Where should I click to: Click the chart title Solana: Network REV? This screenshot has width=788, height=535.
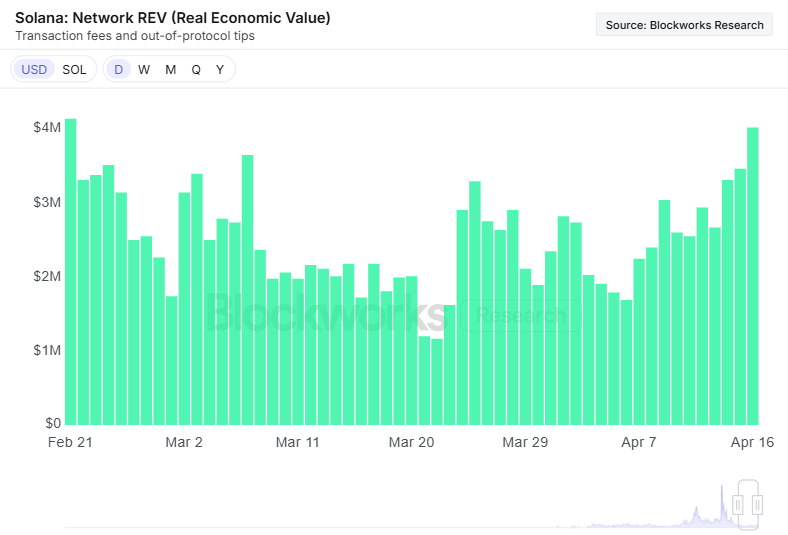click(x=173, y=18)
